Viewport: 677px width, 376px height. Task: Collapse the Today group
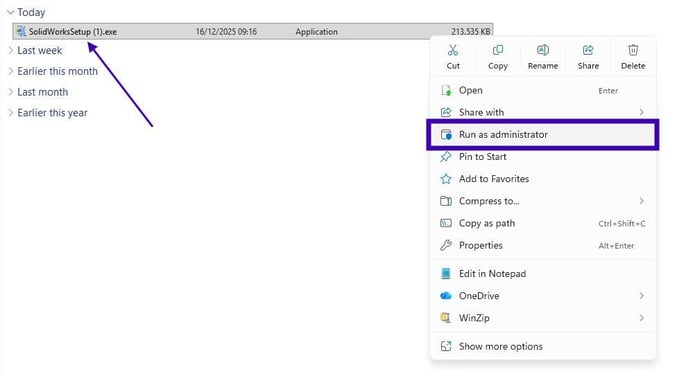11,13
